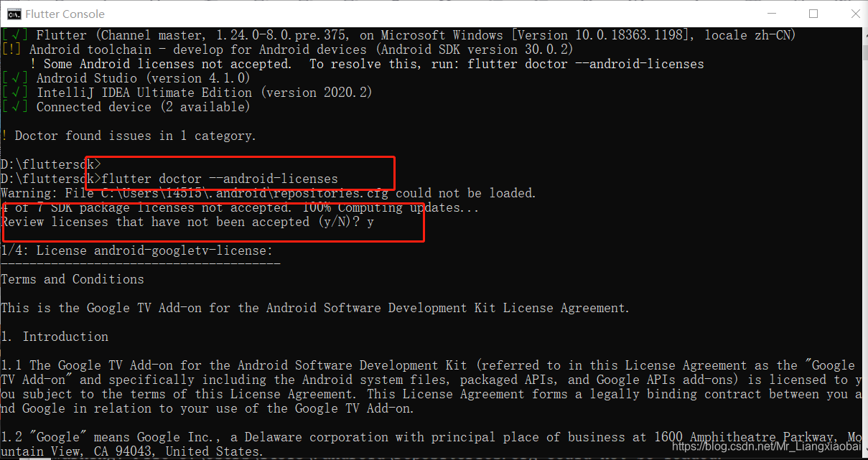Viewport: 868px width, 460px height.
Task: Click '1/4: License android-googletv-license' line
Action: click(137, 250)
